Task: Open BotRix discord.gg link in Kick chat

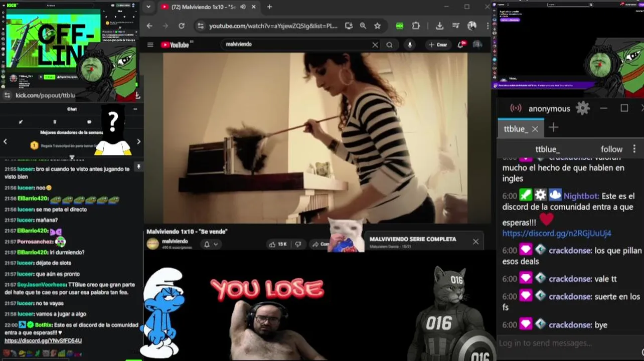Action: click(x=43, y=341)
